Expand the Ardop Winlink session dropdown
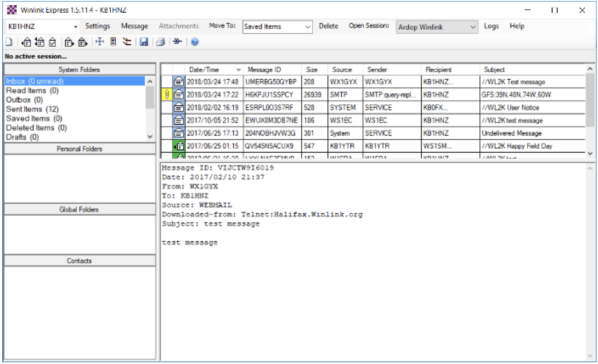The width and height of the screenshot is (598, 364). 437,27
